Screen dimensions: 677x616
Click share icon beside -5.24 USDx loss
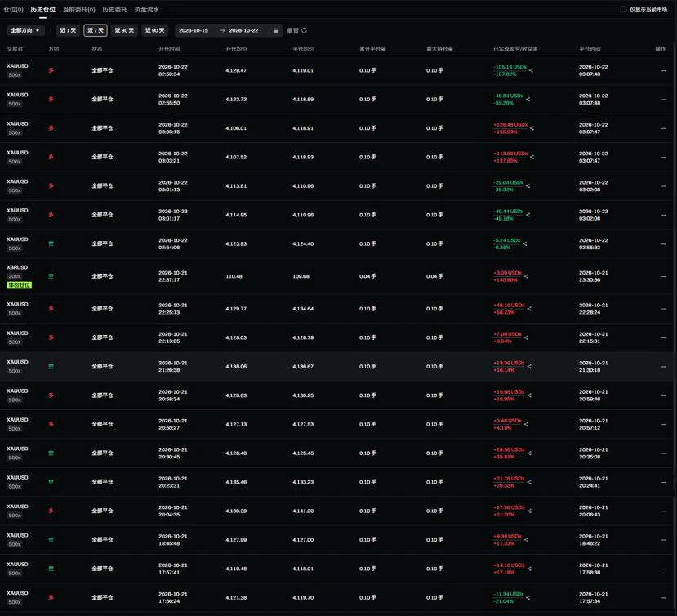coord(524,243)
